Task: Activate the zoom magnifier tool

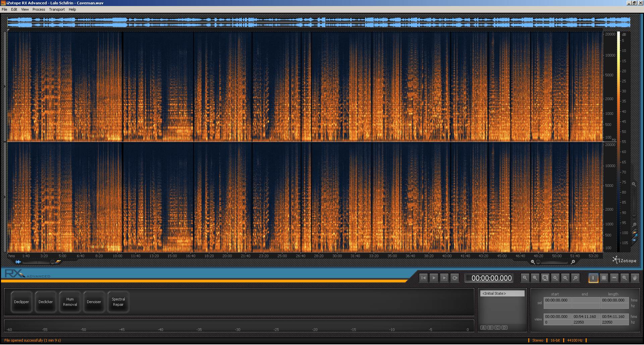Action: click(x=625, y=278)
